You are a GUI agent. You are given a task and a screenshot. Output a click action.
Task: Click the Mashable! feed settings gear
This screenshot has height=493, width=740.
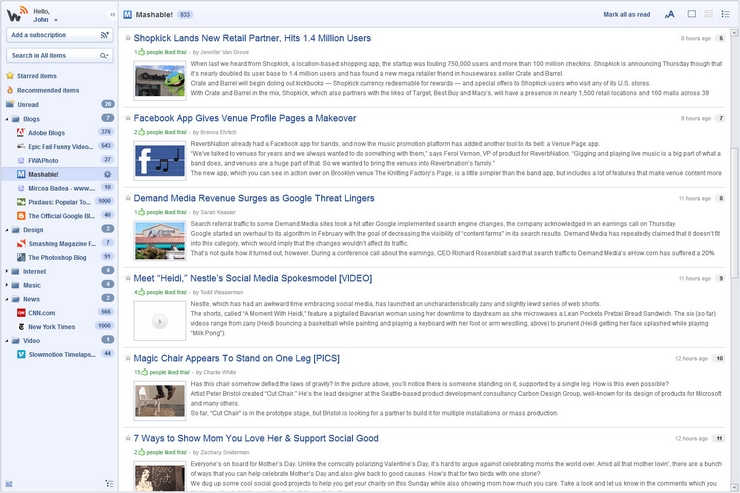coord(107,174)
